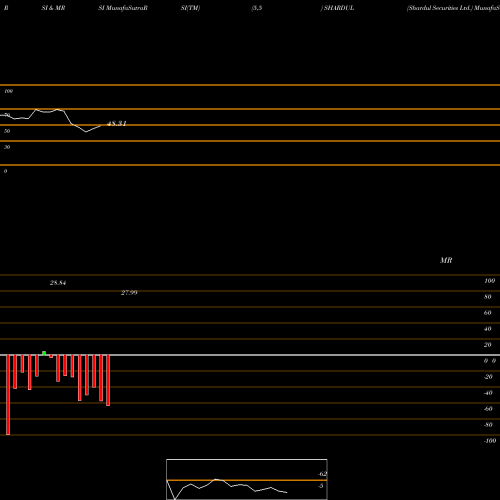The image size is (500, 500).
Task: Click the orange line inside the mini chart
Action: (247, 480)
